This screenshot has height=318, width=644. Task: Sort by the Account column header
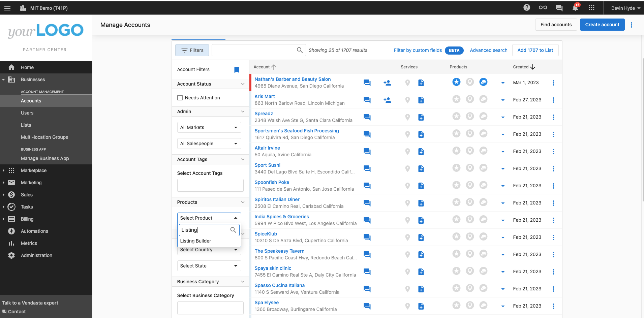265,67
